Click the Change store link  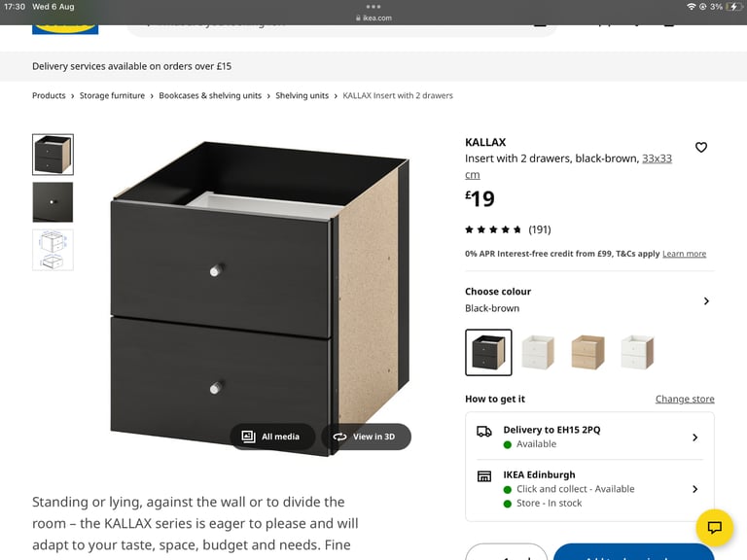coord(685,399)
